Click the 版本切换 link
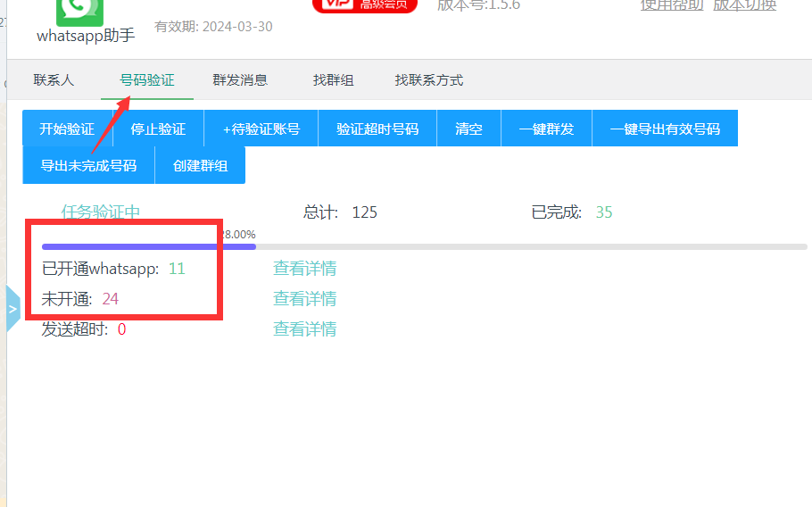The height and width of the screenshot is (507, 812). coord(745,5)
